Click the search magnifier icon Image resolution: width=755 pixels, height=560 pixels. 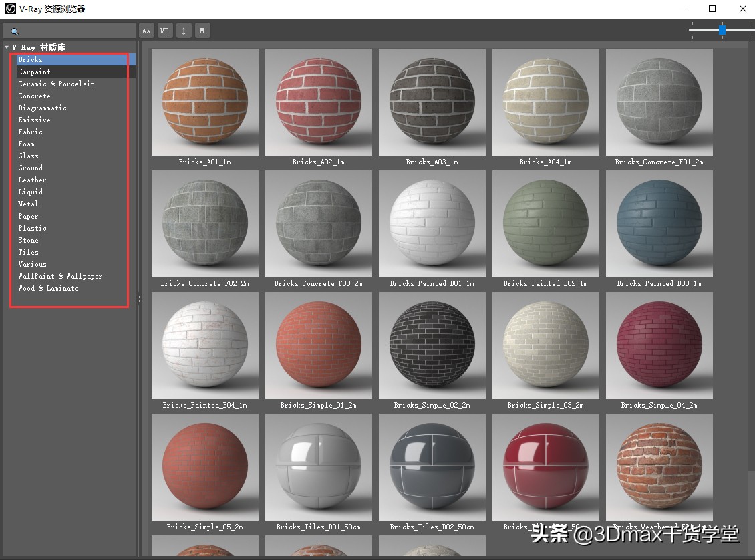click(x=15, y=30)
